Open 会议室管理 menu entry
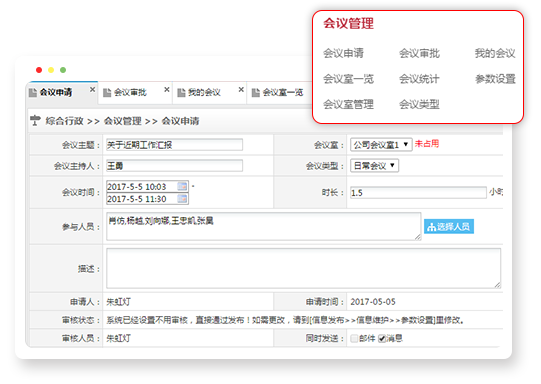This screenshot has height=384, width=541. pos(348,104)
